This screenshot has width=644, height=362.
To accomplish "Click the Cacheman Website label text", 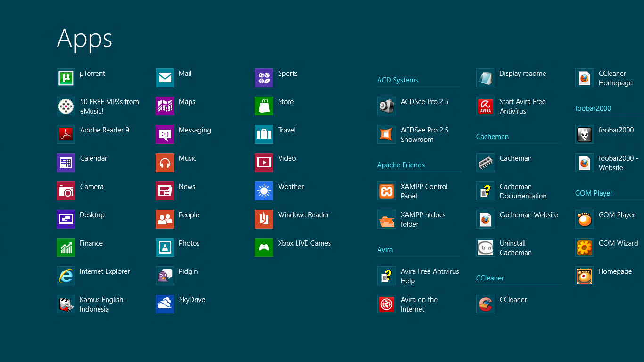I will 528,215.
